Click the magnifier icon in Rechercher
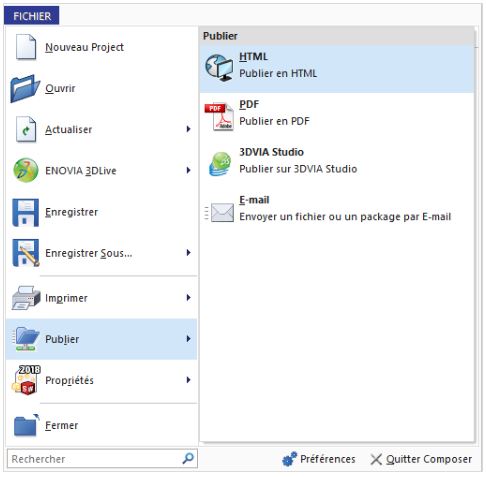 click(188, 459)
